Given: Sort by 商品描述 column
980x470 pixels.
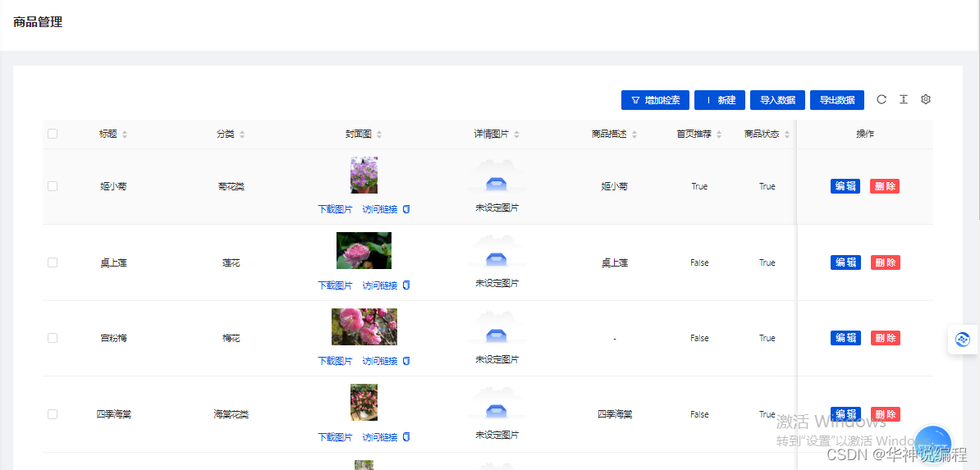Looking at the screenshot, I should point(634,135).
